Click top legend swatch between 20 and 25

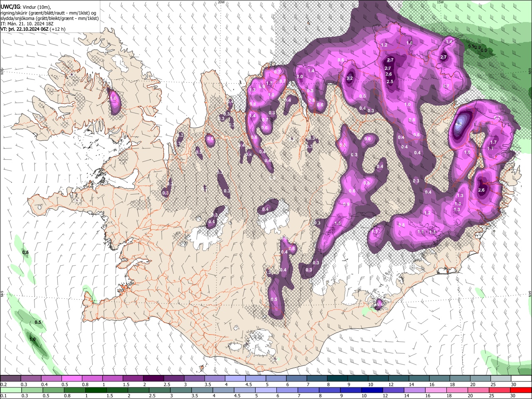[480, 379]
